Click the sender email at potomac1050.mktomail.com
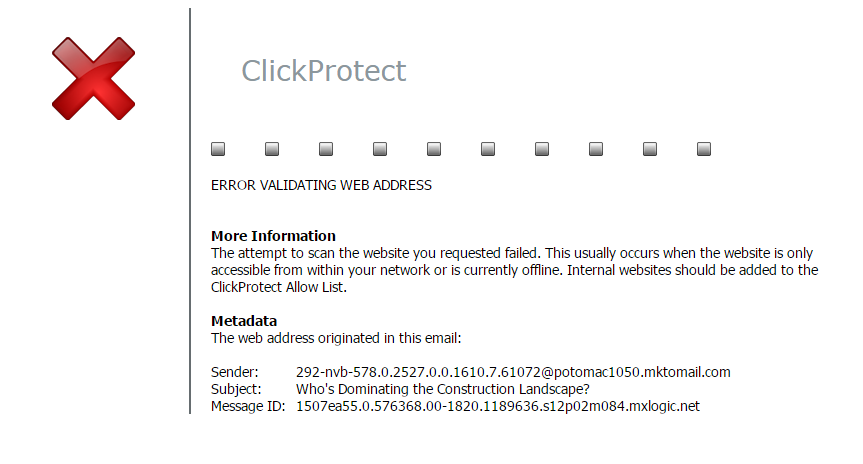The height and width of the screenshot is (464, 863). pos(513,372)
